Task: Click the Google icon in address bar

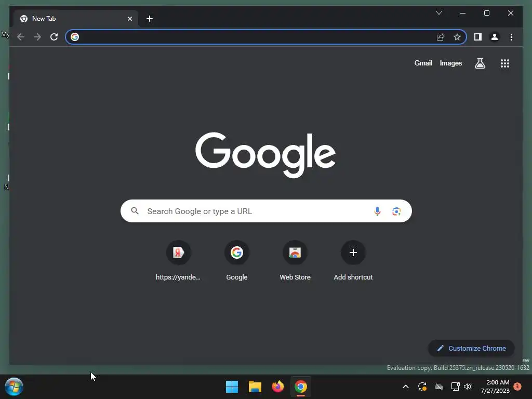Action: click(x=75, y=37)
